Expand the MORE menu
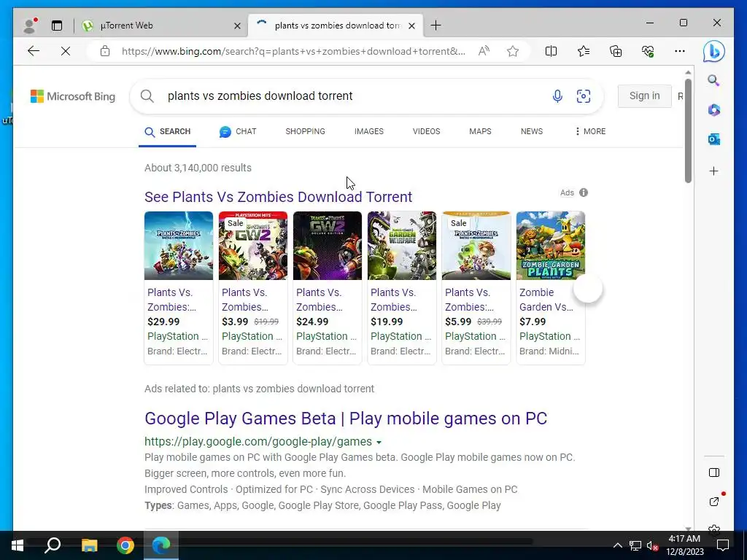 [x=590, y=131]
